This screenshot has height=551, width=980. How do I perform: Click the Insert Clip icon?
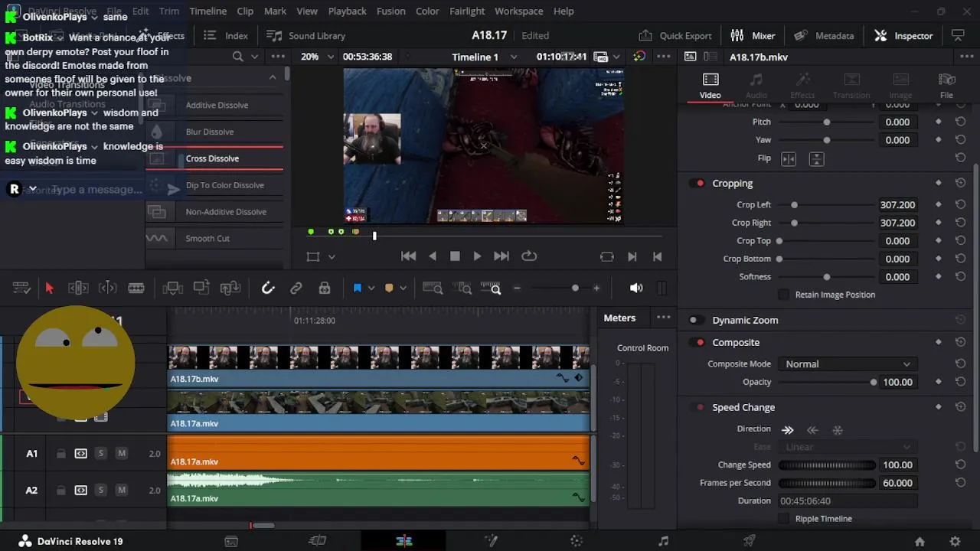point(172,288)
